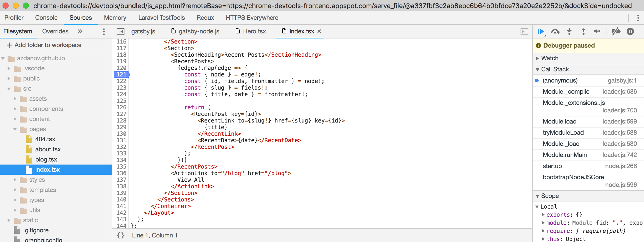This screenshot has width=644, height=242.
Task: Hide the file navigator sidebar
Action: (120, 31)
